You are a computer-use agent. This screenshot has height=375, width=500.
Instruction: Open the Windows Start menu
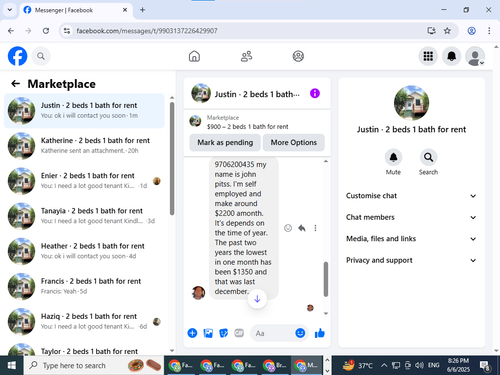pyautogui.click(x=12, y=365)
